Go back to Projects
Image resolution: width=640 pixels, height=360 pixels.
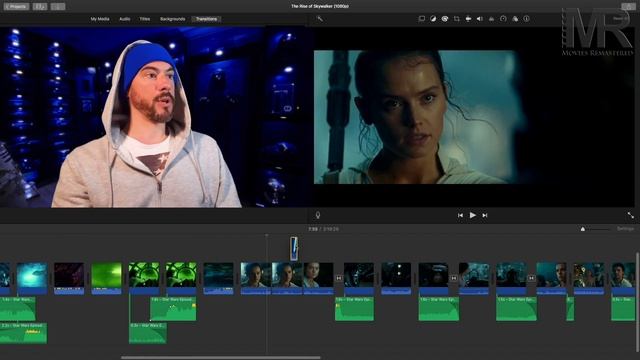(17, 7)
